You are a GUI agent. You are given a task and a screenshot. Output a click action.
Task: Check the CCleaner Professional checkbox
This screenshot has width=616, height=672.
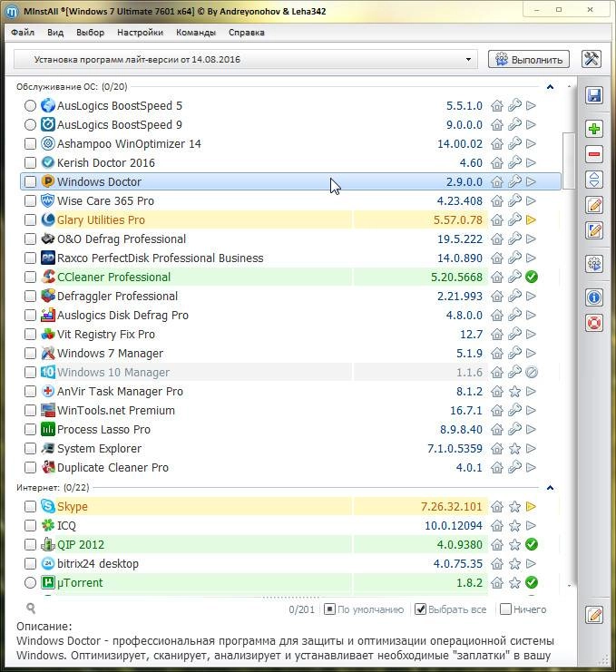(30, 277)
